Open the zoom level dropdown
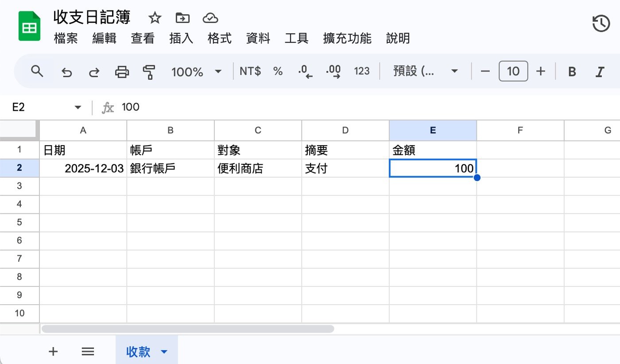 tap(196, 71)
